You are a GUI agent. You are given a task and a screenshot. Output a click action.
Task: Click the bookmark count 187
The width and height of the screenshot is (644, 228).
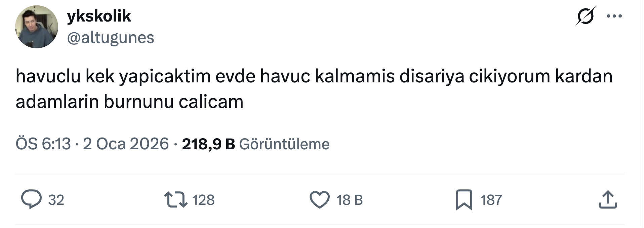[x=491, y=200]
